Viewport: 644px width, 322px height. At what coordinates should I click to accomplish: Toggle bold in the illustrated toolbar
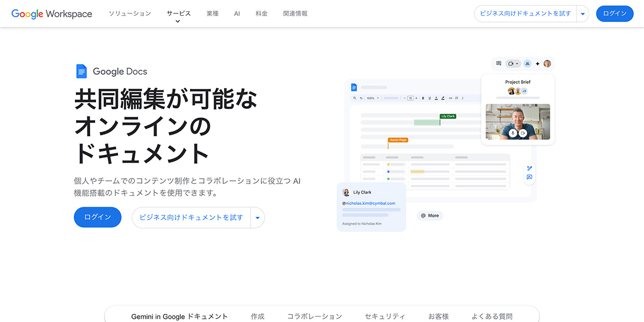tap(423, 98)
